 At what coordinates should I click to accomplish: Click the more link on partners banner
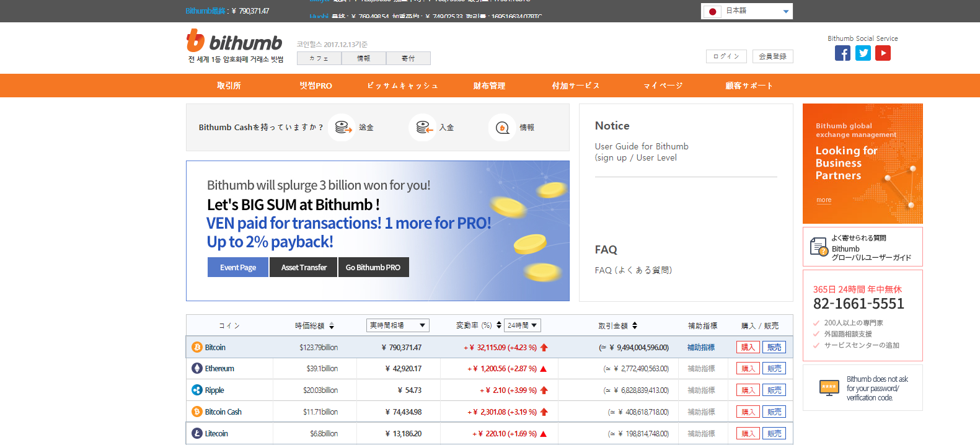pyautogui.click(x=824, y=200)
